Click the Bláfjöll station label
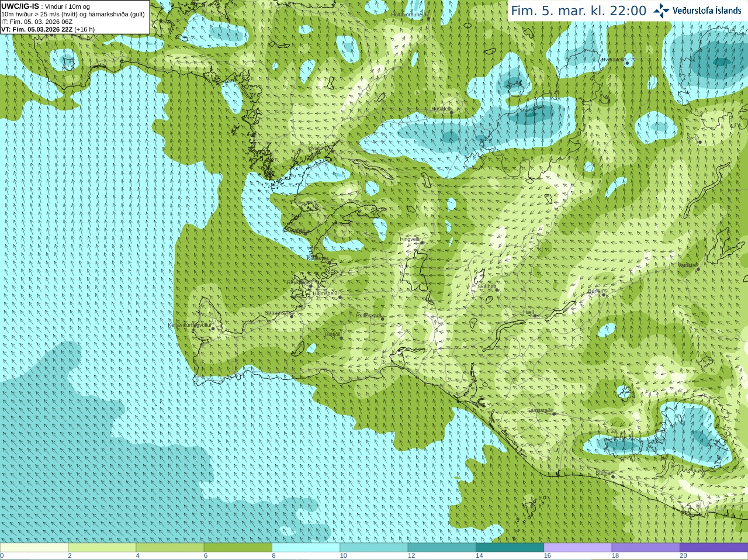The width and height of the screenshot is (748, 560). pyautogui.click(x=333, y=335)
